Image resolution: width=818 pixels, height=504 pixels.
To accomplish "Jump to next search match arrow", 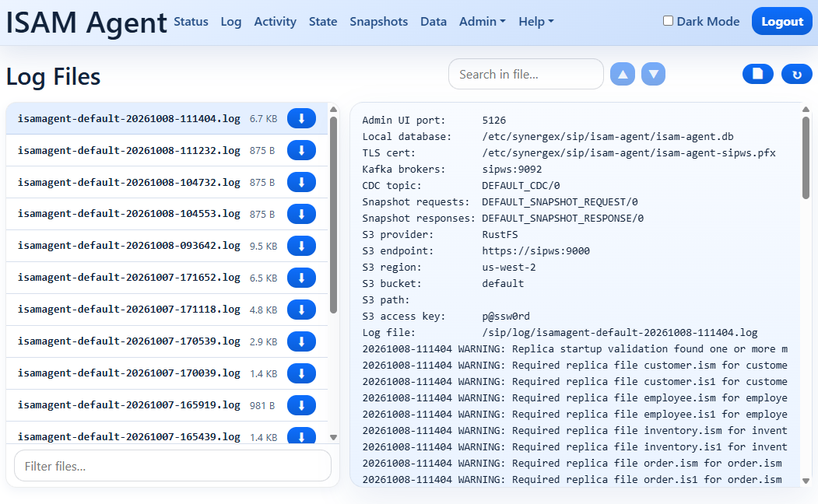I will 653,74.
